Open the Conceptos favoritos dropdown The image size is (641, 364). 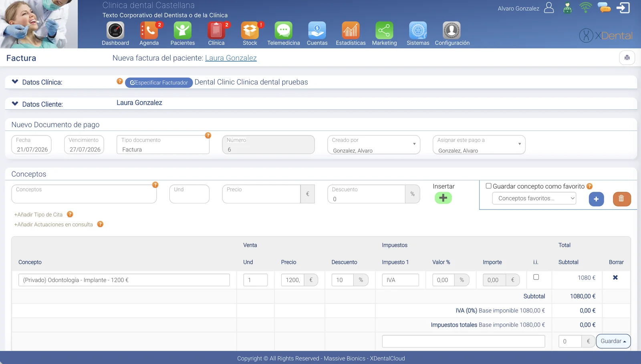point(534,198)
